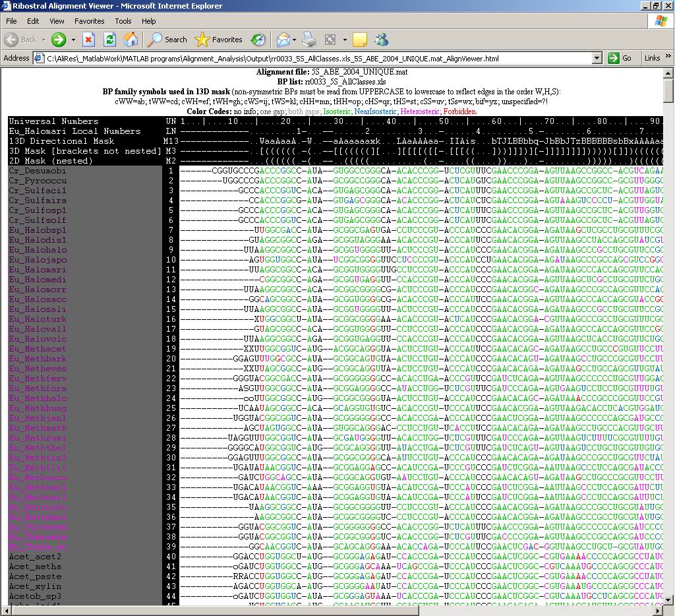
Task: Click the Mail envelope icon
Action: pos(283,40)
